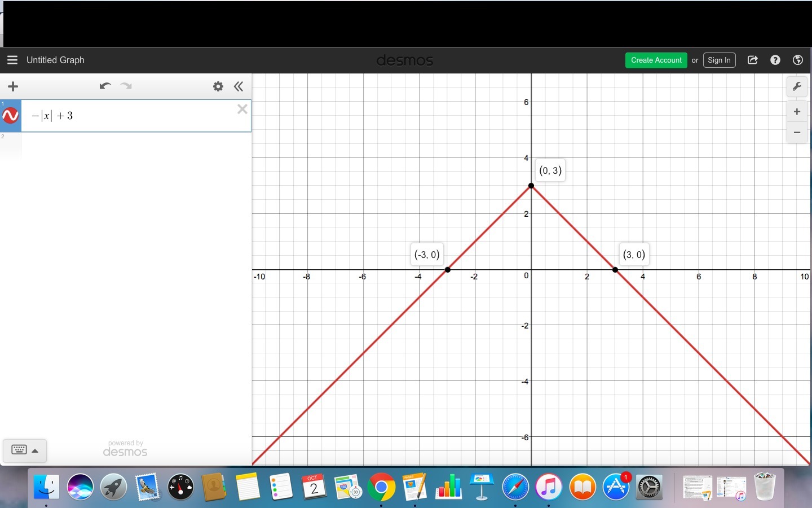Open the downloads stack beside Trash
This screenshot has height=508, width=812.
click(x=731, y=487)
